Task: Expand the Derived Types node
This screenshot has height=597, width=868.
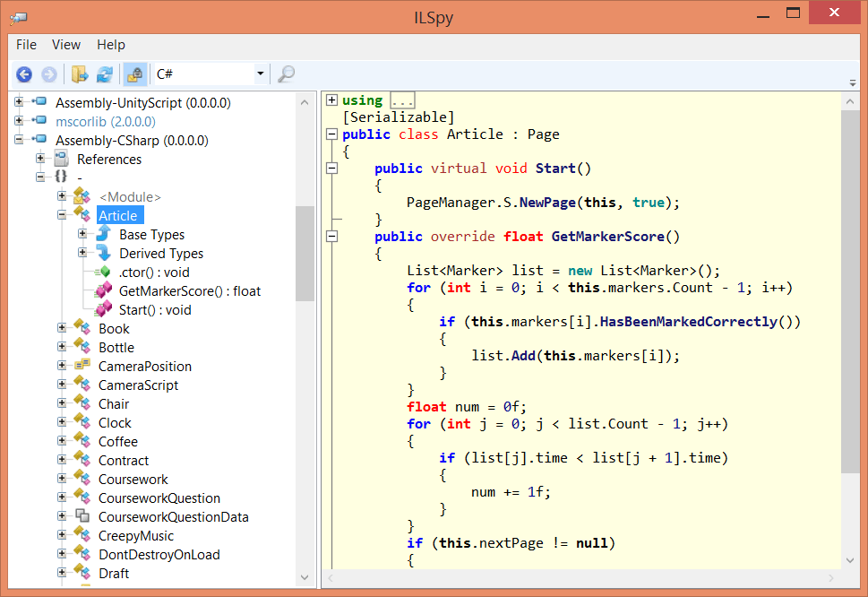Action: 82,253
